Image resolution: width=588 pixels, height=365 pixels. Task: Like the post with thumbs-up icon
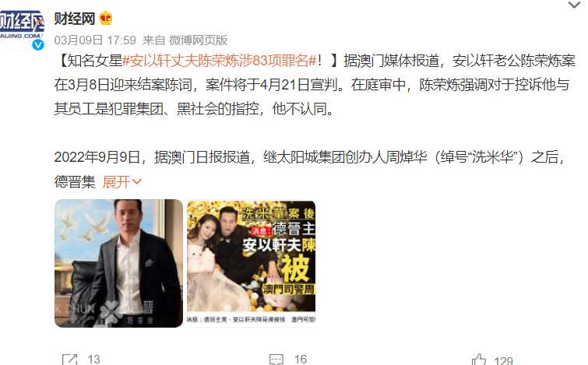coord(479,360)
